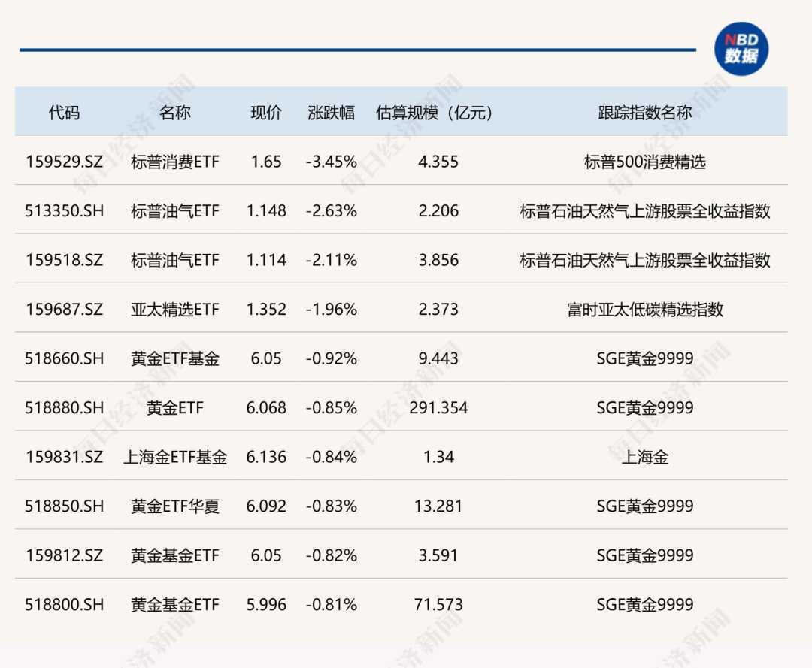This screenshot has height=668, width=812.
Task: Click fund code 159812.SZ
Action: tap(64, 555)
